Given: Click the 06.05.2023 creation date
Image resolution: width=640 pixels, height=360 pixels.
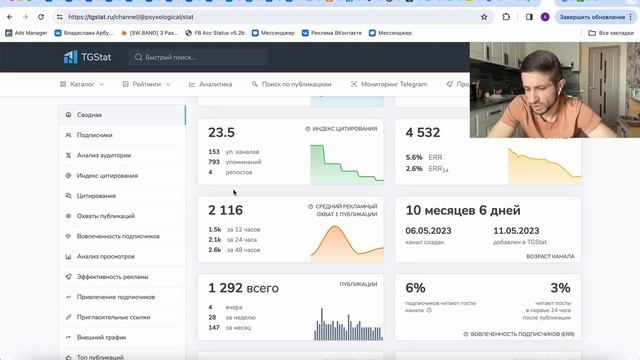Looking at the screenshot, I should (428, 231).
